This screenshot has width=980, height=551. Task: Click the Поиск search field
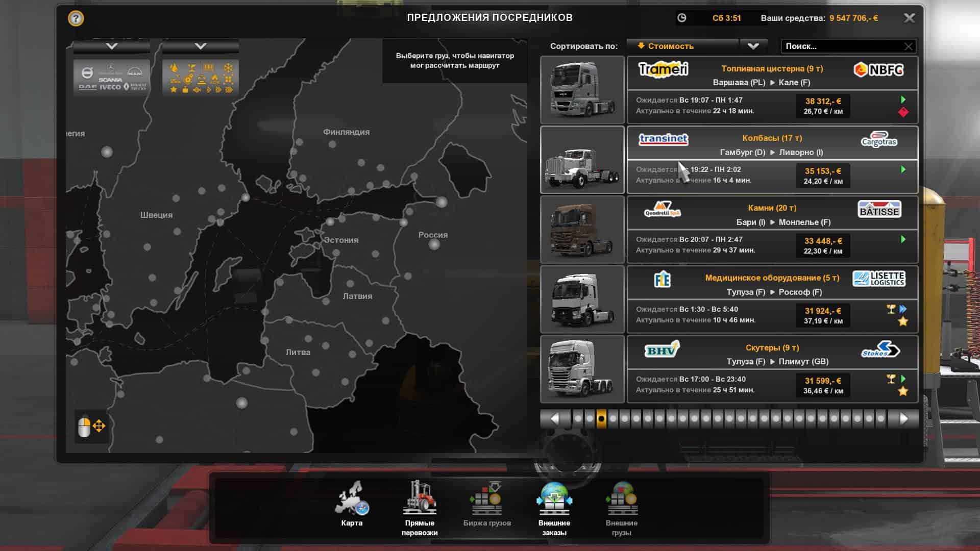point(842,46)
